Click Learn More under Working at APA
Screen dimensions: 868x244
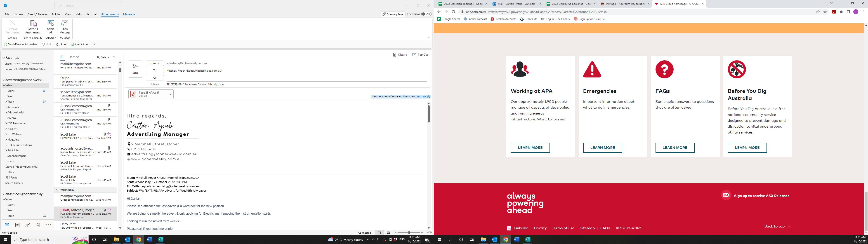click(x=530, y=148)
